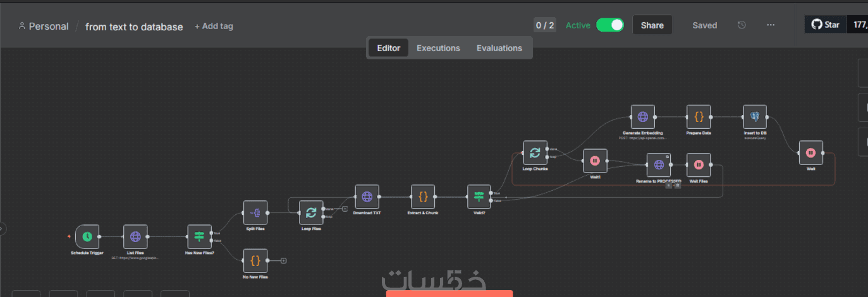Viewport: 868px width, 297px height.
Task: Switch to the Evaluations tab
Action: (499, 48)
